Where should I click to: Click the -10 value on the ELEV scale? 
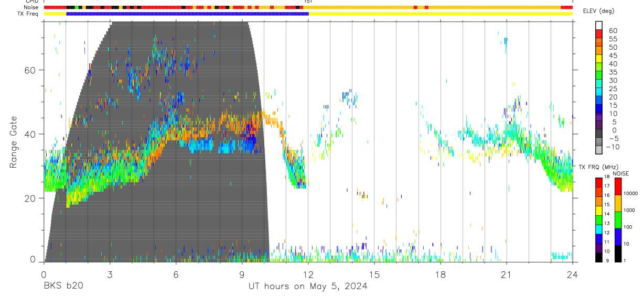pos(613,147)
